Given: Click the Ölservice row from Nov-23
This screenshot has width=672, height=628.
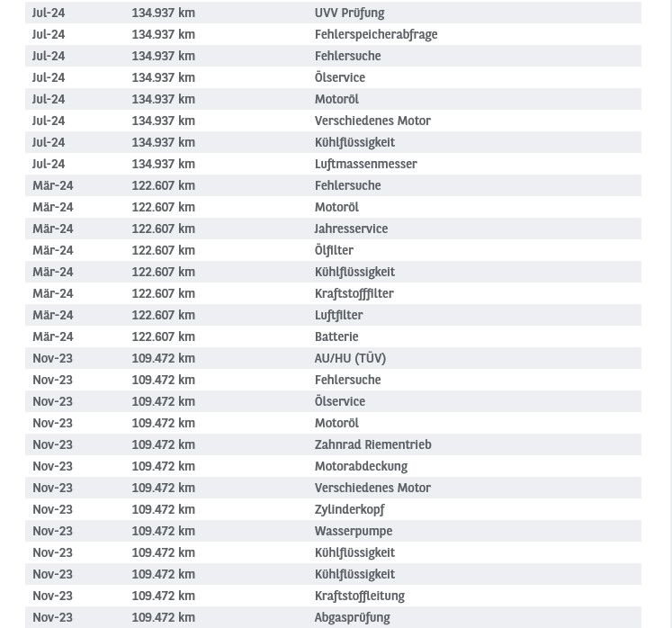Looking at the screenshot, I should [x=333, y=401].
